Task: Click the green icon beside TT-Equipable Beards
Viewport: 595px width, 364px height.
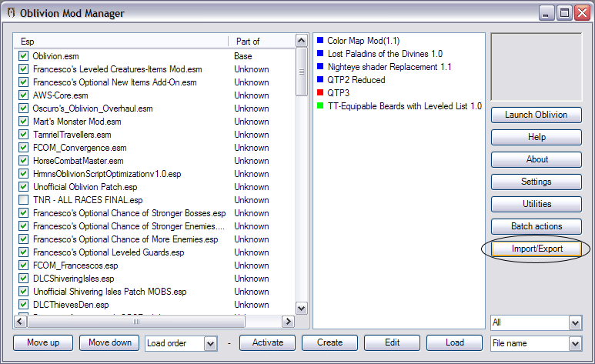Action: pyautogui.click(x=320, y=105)
